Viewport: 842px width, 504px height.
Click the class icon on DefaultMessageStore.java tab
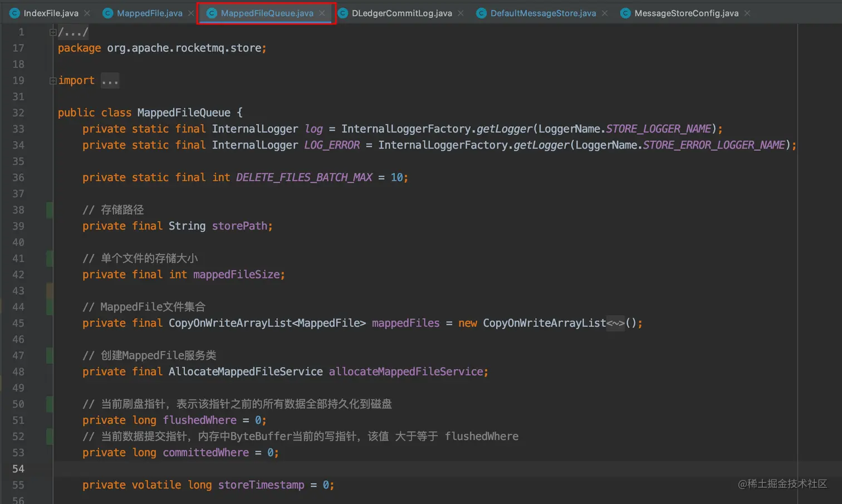click(481, 13)
